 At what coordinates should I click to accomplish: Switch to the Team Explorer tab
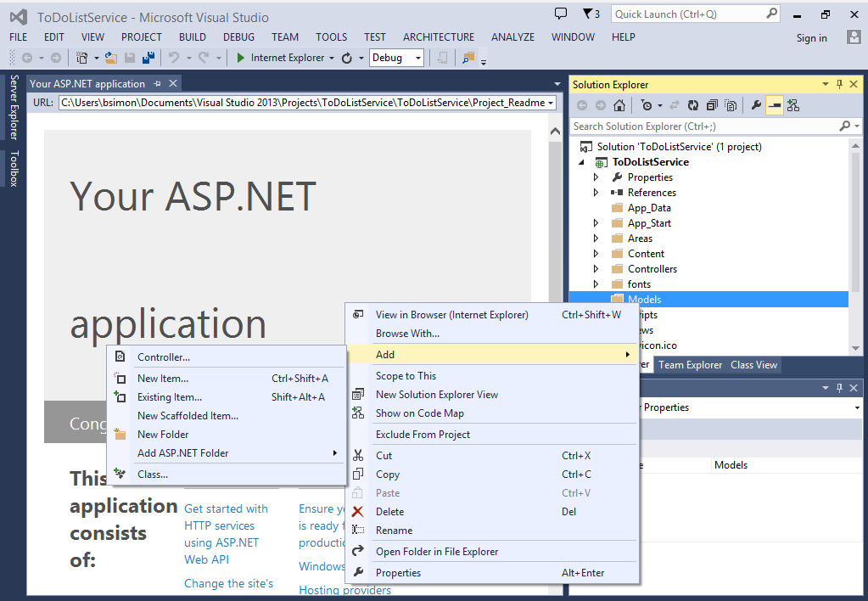pyautogui.click(x=690, y=365)
